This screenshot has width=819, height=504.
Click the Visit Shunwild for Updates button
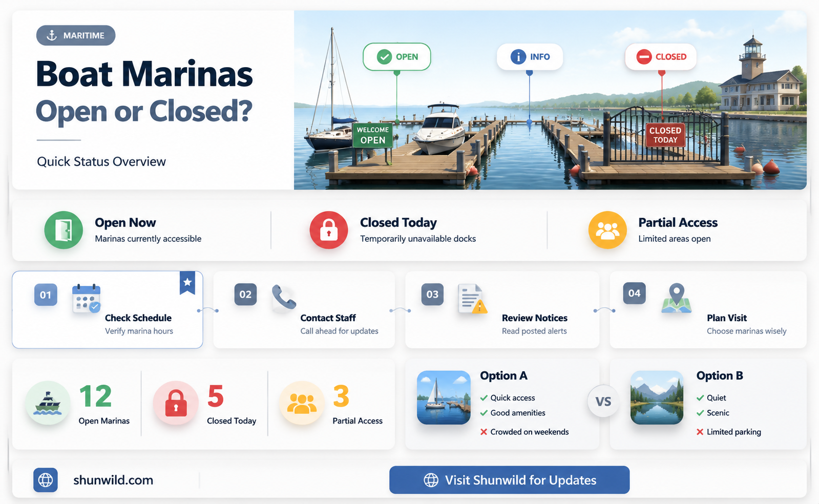pyautogui.click(x=509, y=480)
